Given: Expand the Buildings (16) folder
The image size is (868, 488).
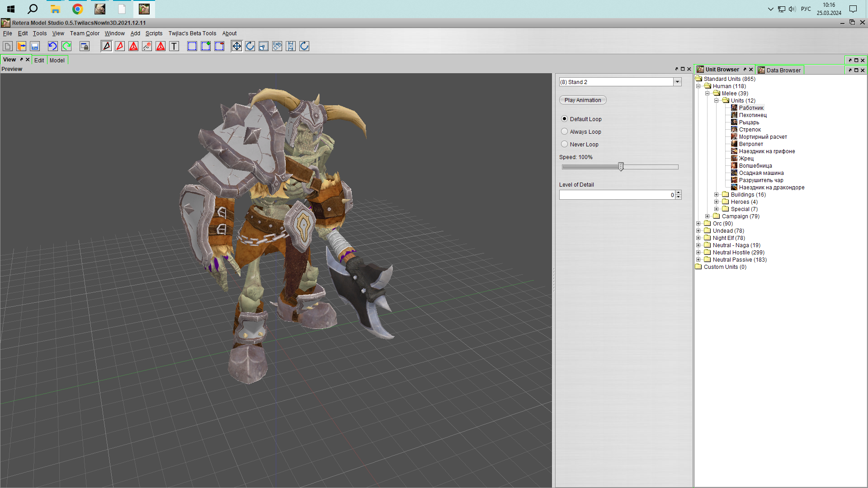Looking at the screenshot, I should coord(717,195).
